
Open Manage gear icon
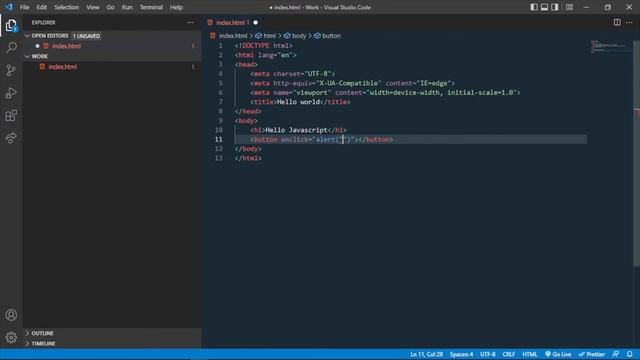click(x=11, y=337)
